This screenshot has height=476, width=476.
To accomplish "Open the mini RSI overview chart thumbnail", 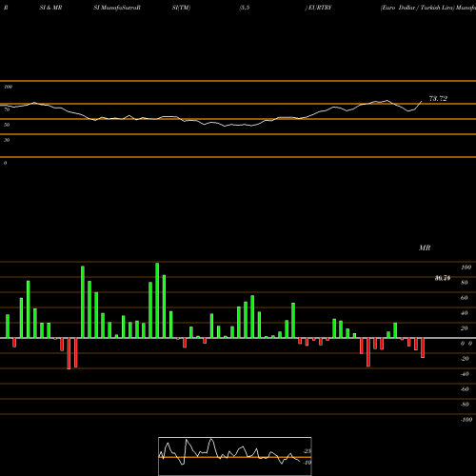I will (235, 456).
